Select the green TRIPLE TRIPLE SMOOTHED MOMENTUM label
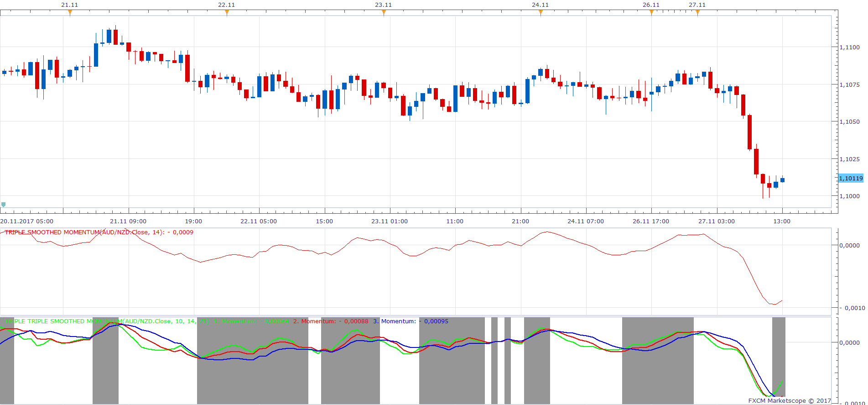 tap(107, 321)
